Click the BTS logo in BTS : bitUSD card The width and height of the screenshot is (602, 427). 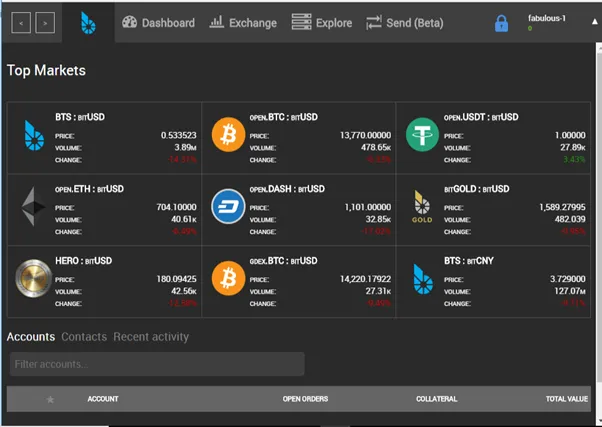point(34,135)
